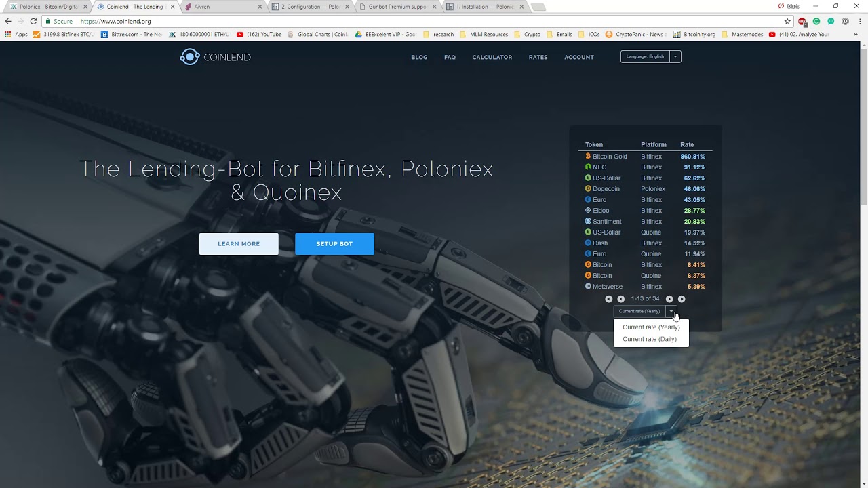This screenshot has width=868, height=488.
Task: Switch to the Gunbot Premium support tab
Action: click(x=397, y=7)
